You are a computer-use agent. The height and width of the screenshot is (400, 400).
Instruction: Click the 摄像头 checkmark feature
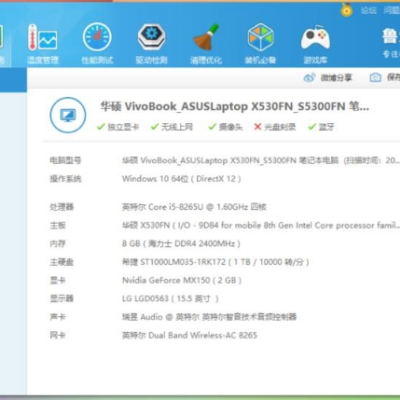(226, 127)
